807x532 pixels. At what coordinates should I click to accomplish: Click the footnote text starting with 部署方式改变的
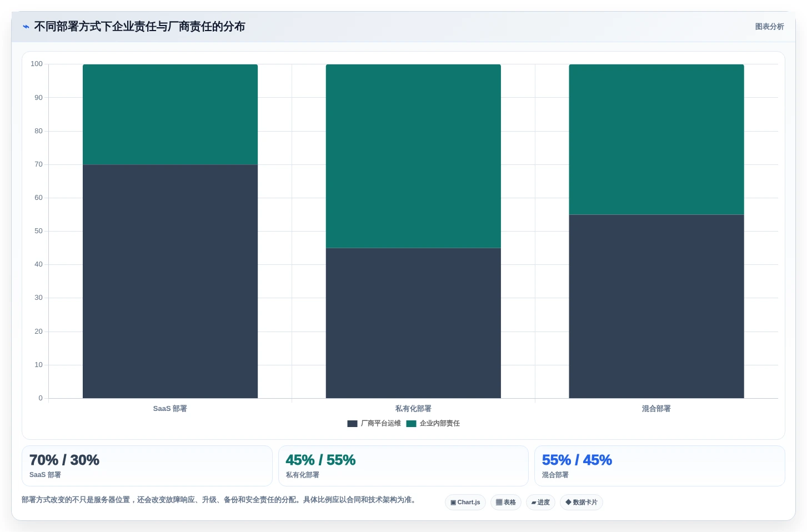pos(219,500)
